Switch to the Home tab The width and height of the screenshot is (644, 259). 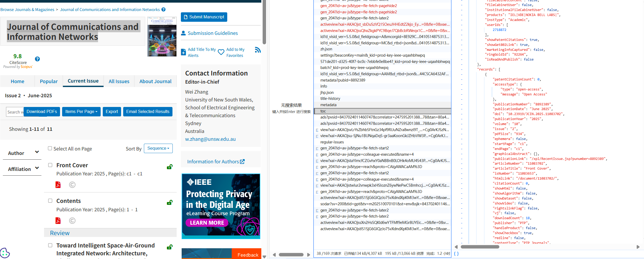point(17,81)
